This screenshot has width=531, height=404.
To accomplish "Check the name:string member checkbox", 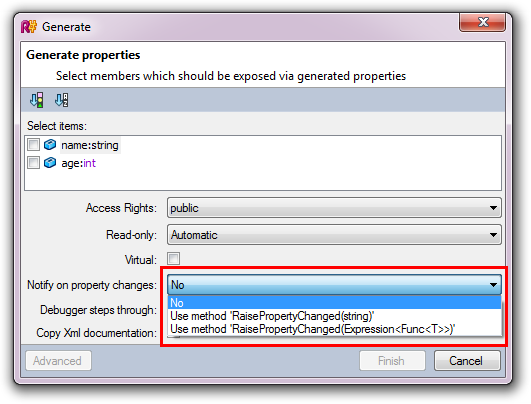I will pos(33,145).
